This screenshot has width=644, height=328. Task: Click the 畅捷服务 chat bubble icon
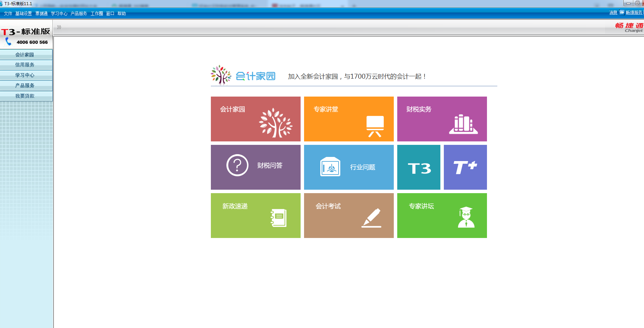coord(622,12)
